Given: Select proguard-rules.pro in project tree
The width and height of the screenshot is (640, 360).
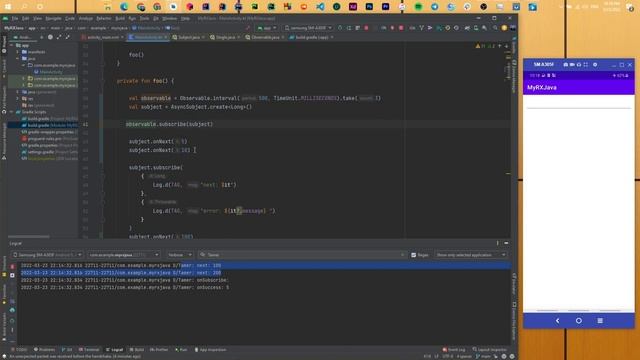Looking at the screenshot, I should pyautogui.click(x=49, y=138).
